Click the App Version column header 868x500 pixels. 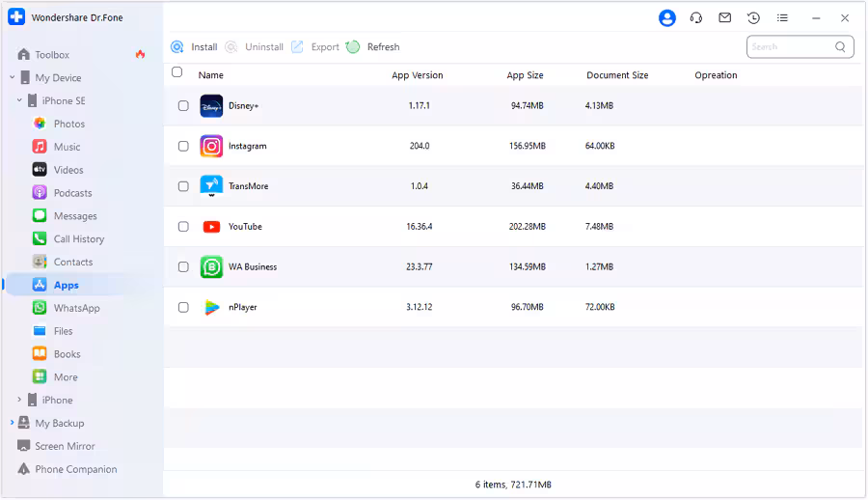[x=418, y=75]
